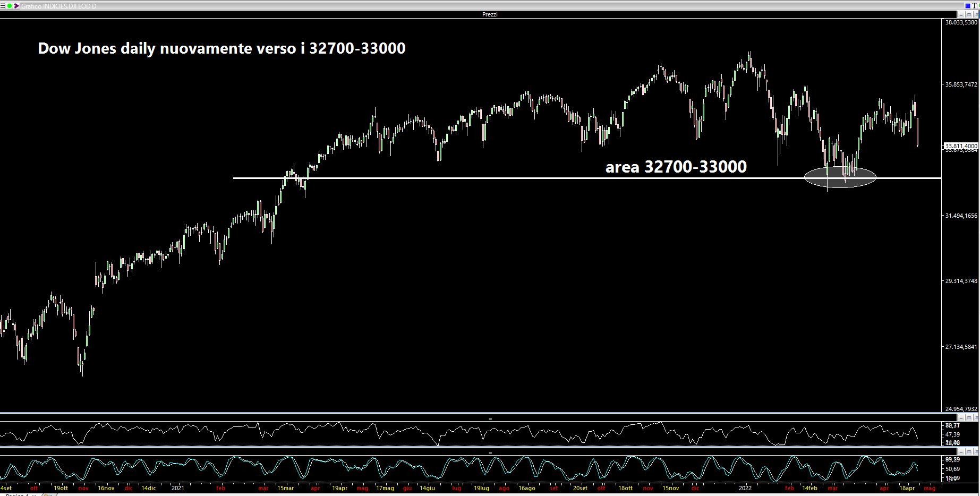Click the 14giu date axis label

[x=428, y=488]
